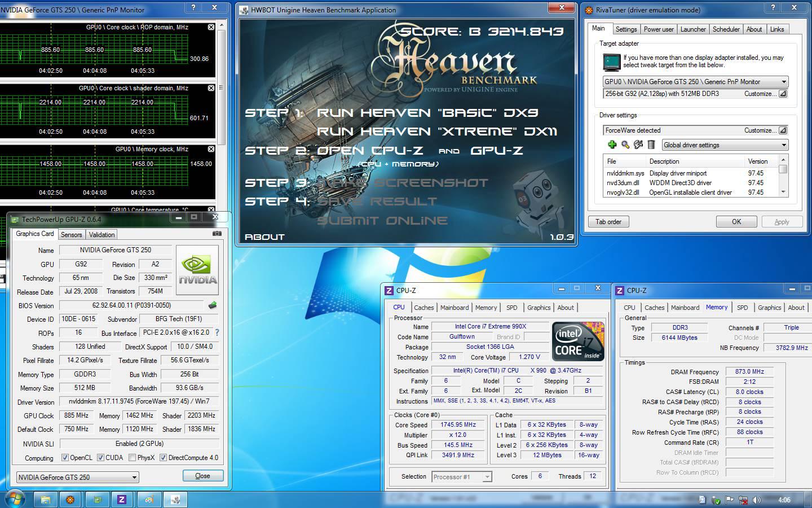Image resolution: width=812 pixels, height=508 pixels.
Task: Click the Heaven benchmark taskbar icon
Action: pos(175,500)
